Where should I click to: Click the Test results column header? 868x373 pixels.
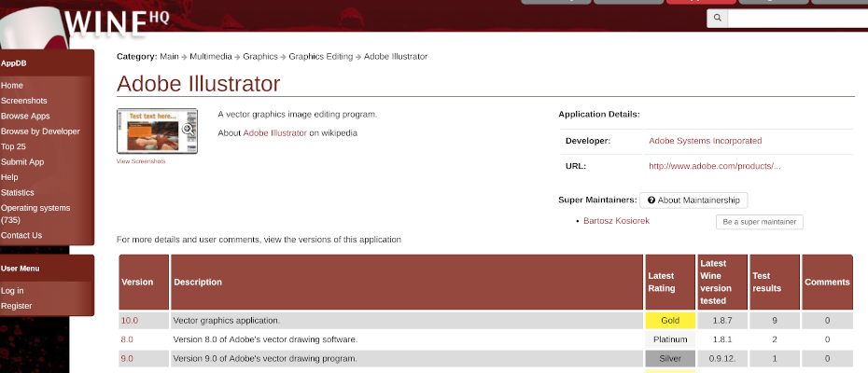click(x=774, y=283)
